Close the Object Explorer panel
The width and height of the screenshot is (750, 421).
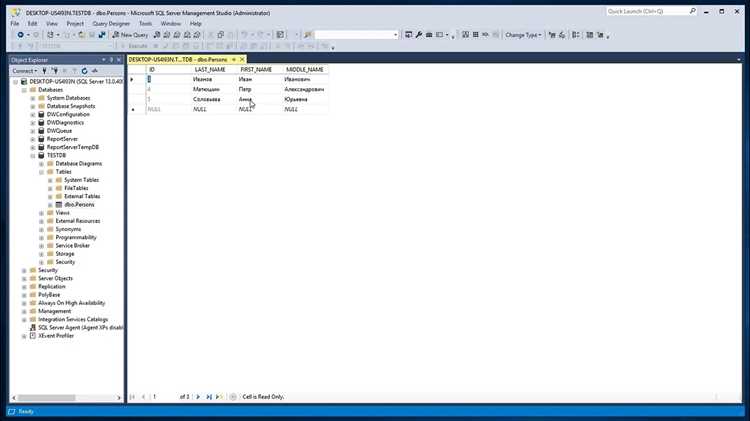pyautogui.click(x=119, y=60)
